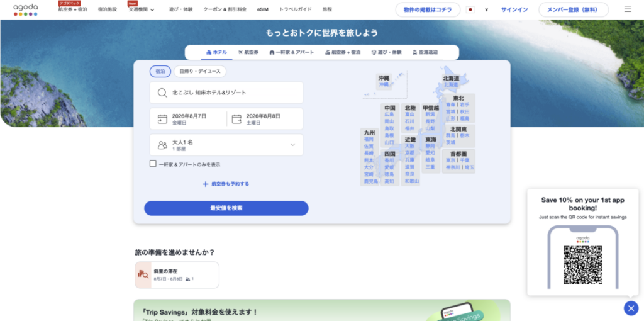Select 東京 in the 首都圏 region
This screenshot has height=321, width=644.
(450, 160)
